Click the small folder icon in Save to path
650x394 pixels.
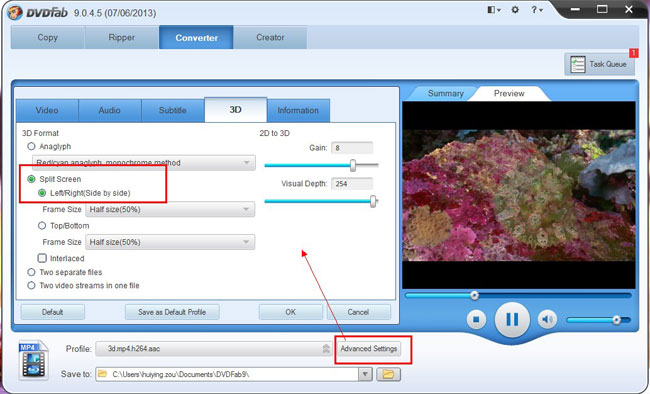102,374
